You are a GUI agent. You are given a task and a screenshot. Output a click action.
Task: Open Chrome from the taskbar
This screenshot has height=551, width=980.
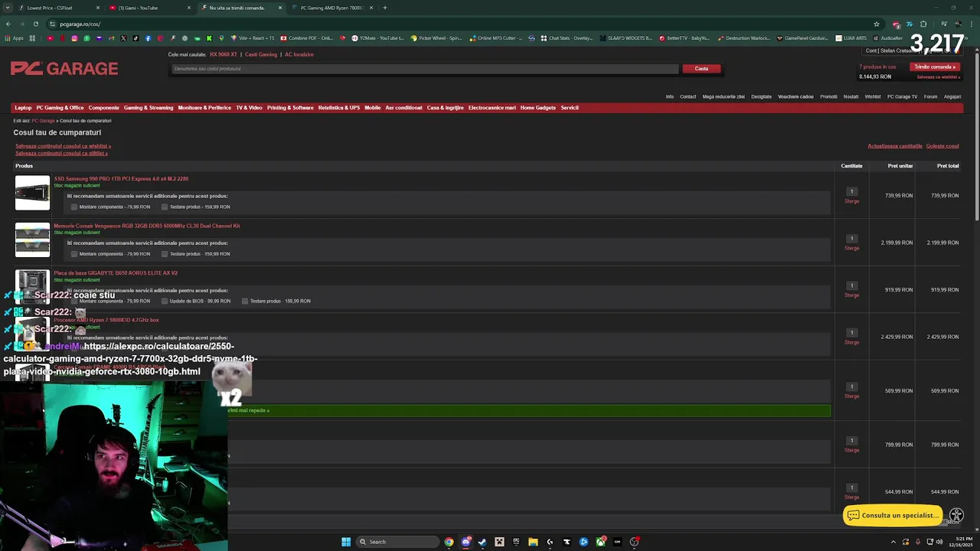pos(449,542)
